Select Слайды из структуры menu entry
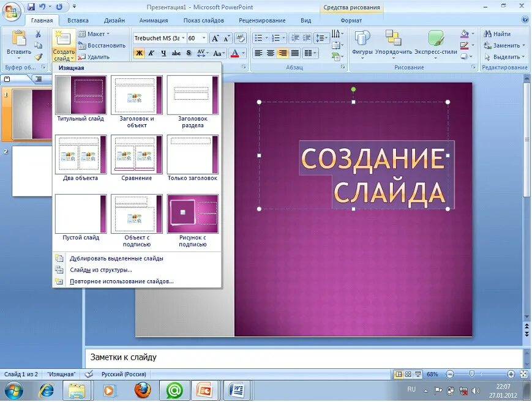This screenshot has height=402, width=532. (x=137, y=270)
